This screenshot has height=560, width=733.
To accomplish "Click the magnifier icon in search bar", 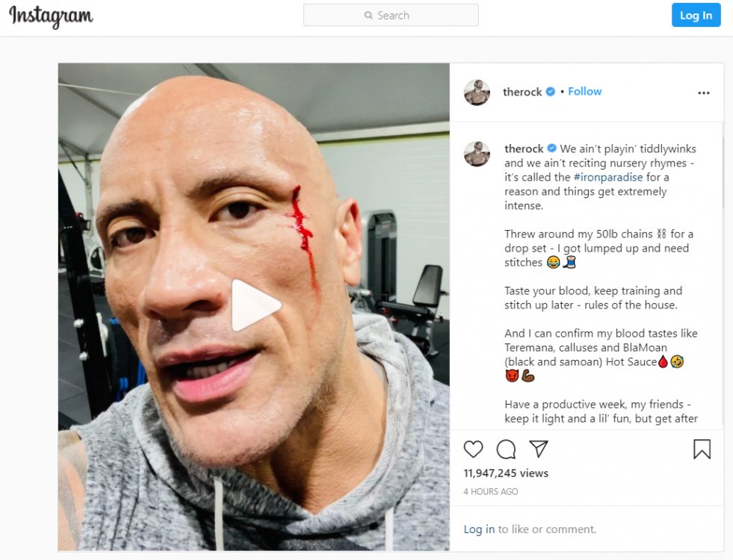I will pyautogui.click(x=368, y=16).
